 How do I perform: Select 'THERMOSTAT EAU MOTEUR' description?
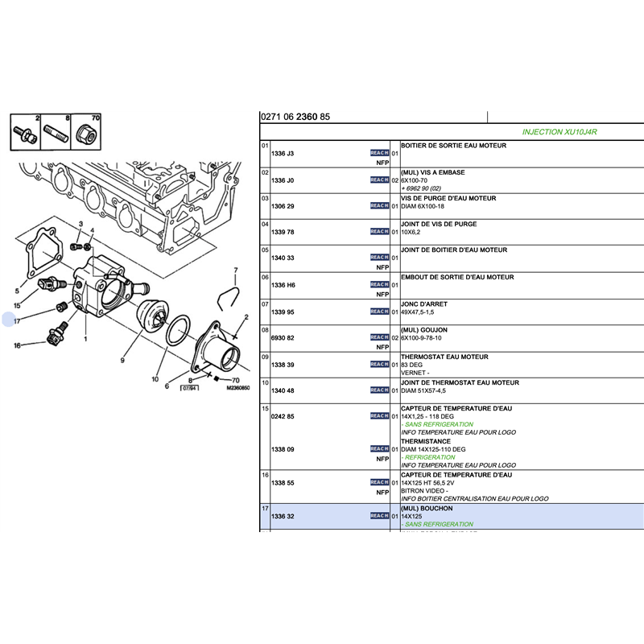pyautogui.click(x=444, y=357)
